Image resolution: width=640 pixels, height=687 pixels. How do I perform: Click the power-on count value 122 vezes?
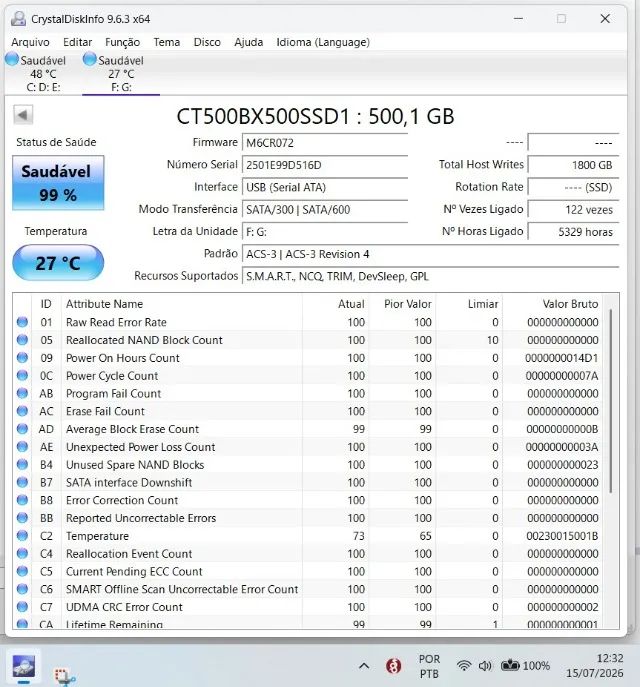(x=573, y=209)
